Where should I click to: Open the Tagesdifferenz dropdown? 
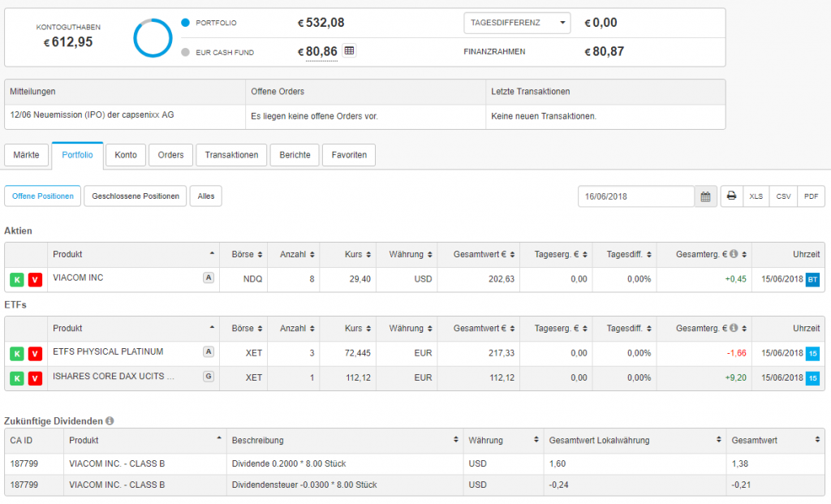(x=517, y=23)
